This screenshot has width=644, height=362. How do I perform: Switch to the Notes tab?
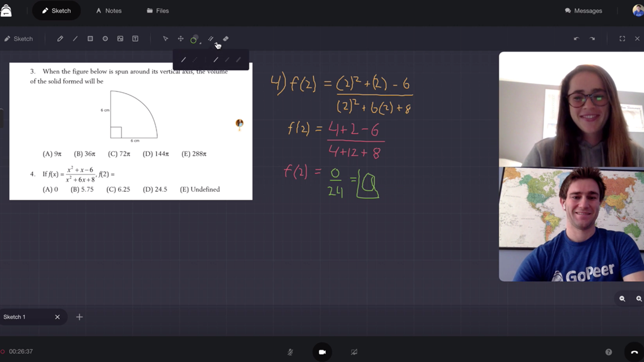108,11
